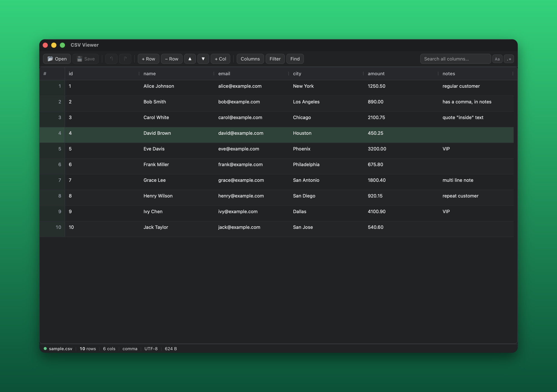Toggle regex .* search option
This screenshot has height=392, width=557.
[509, 59]
